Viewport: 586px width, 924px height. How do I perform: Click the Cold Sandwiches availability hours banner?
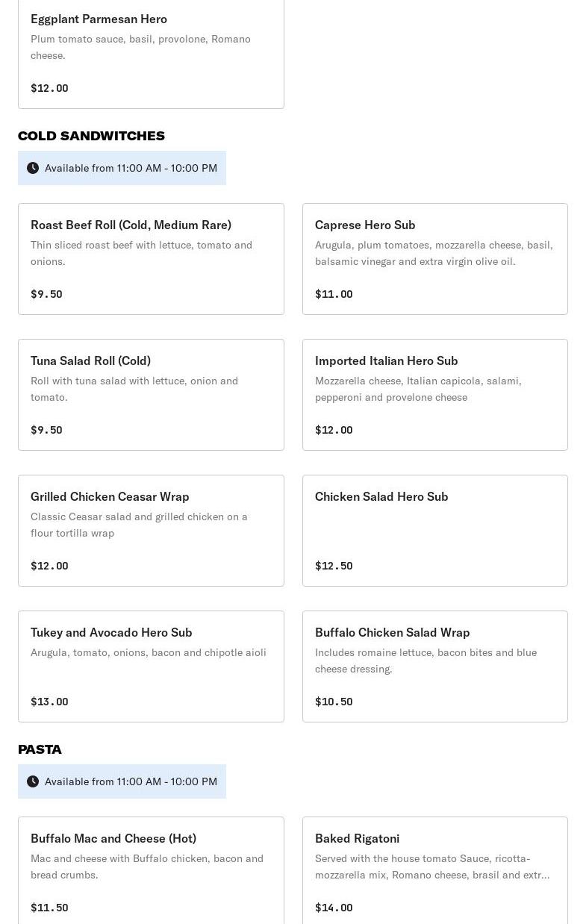point(131,168)
